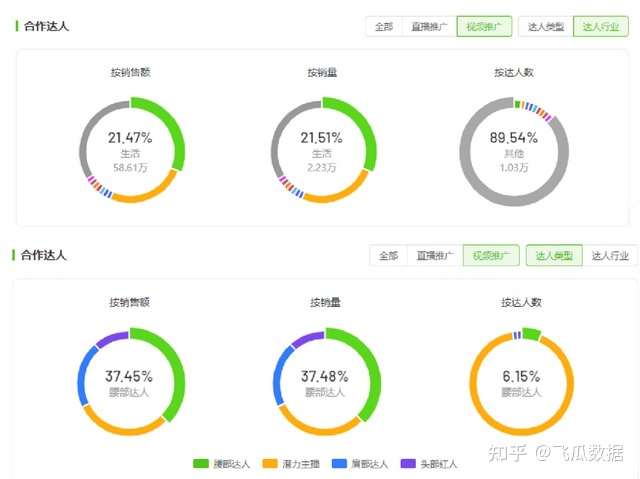Select 全部 in the upper panel filter

[384, 27]
